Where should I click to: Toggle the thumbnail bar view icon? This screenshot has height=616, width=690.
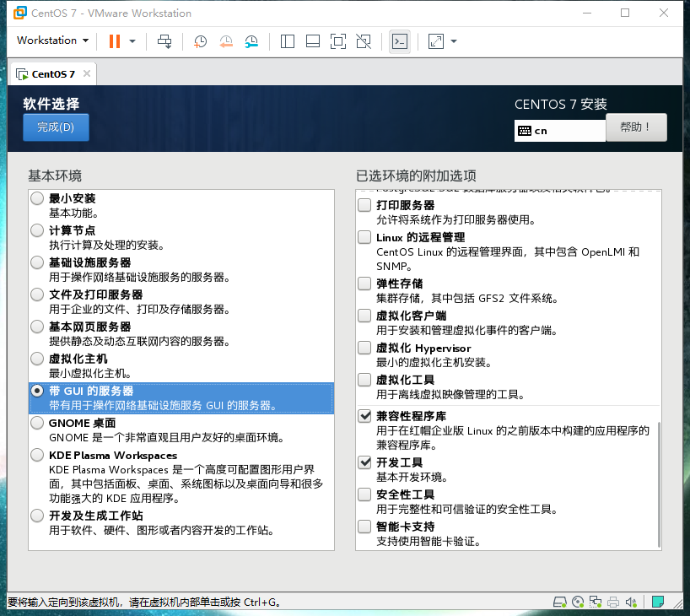313,41
